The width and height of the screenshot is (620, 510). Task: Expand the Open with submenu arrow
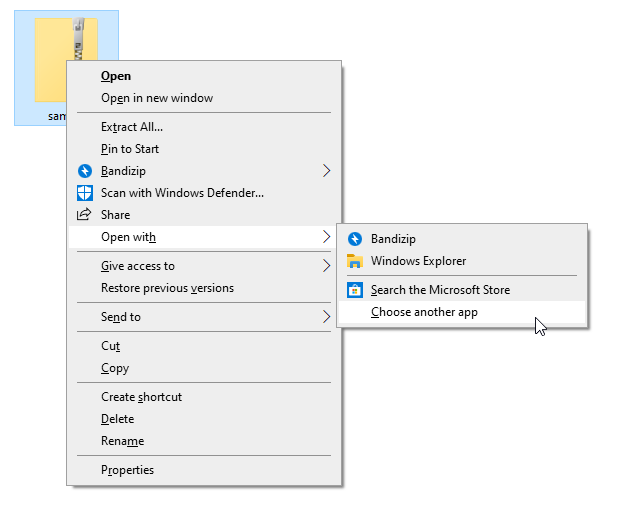[x=326, y=237]
